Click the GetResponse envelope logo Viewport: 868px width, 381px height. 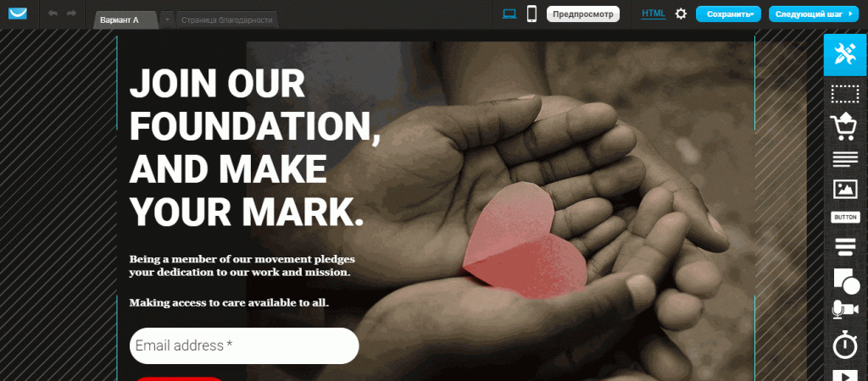tap(19, 14)
